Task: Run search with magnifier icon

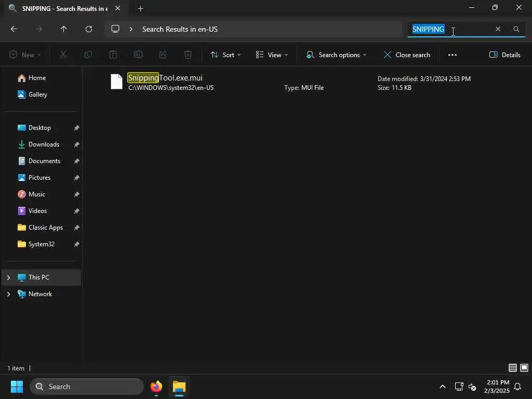Action: coord(516,29)
